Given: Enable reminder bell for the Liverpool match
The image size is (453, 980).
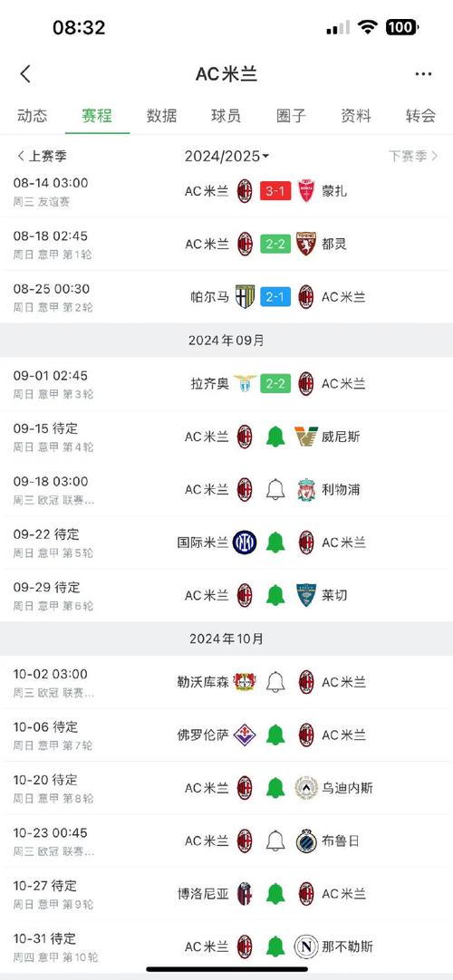Looking at the screenshot, I should tap(275, 489).
